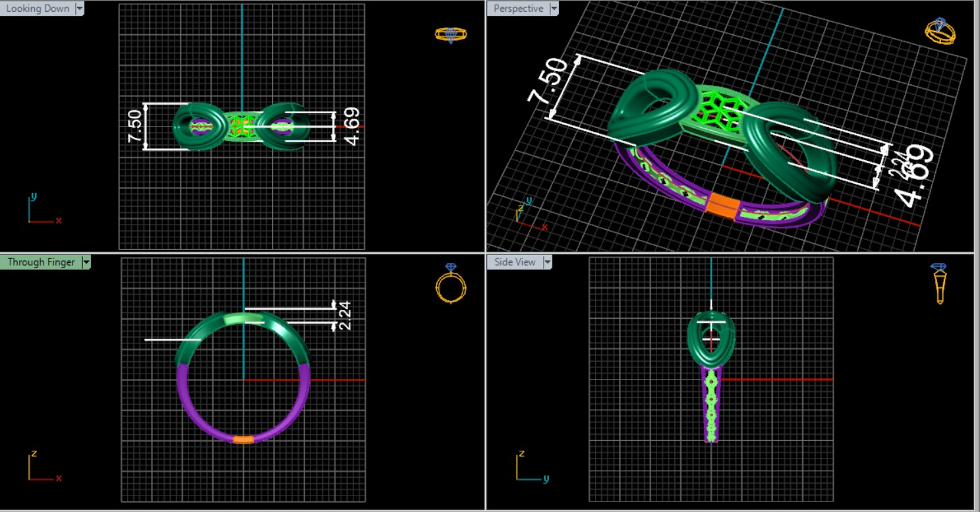Click the Through Finger viewport title
Viewport: 980px width, 512px height.
[41, 262]
